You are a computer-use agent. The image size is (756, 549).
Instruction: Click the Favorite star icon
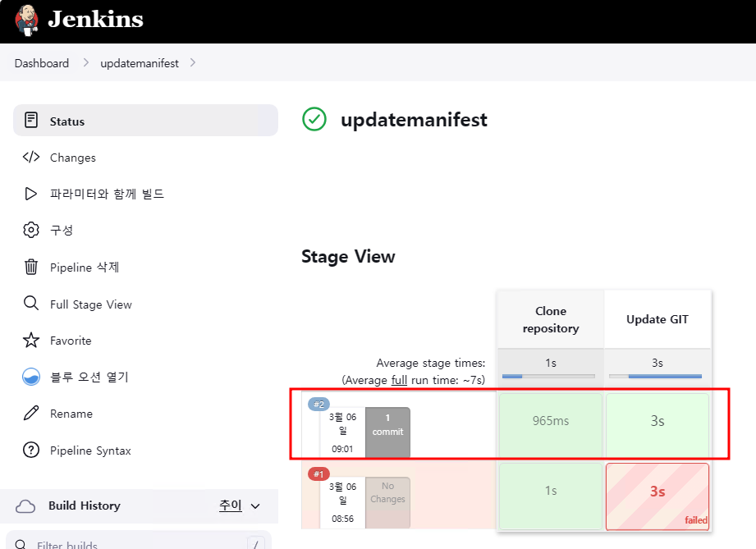pyautogui.click(x=31, y=341)
